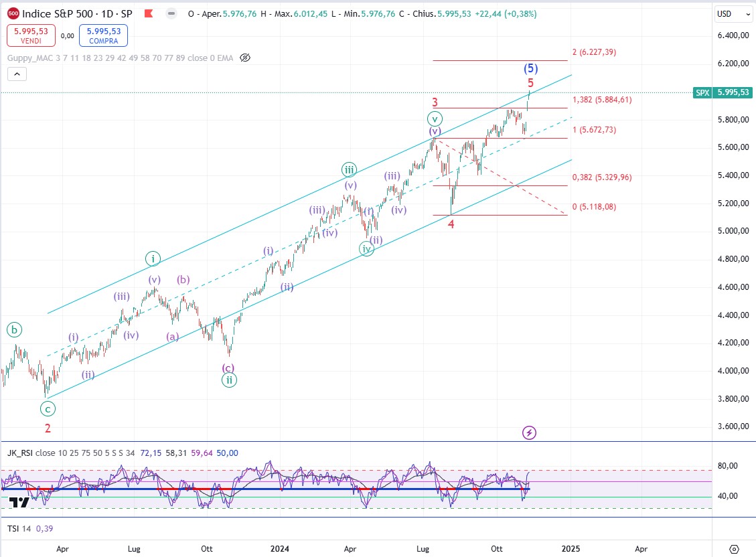
Task: Click the green circled c wave label
Action: coord(48,410)
